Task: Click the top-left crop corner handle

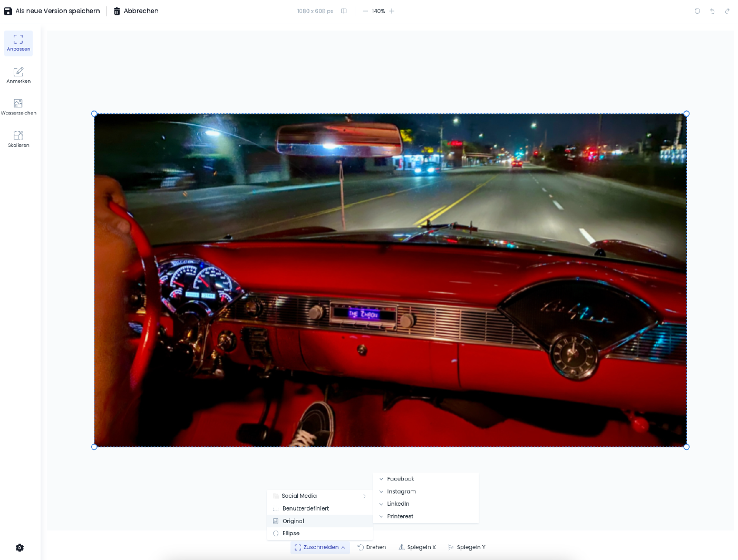Action: click(94, 114)
